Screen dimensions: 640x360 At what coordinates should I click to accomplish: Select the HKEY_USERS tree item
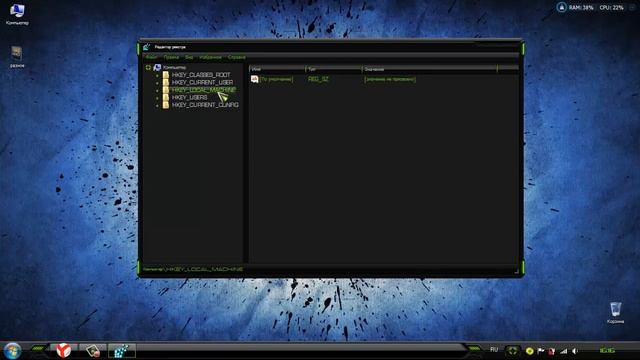coord(189,98)
